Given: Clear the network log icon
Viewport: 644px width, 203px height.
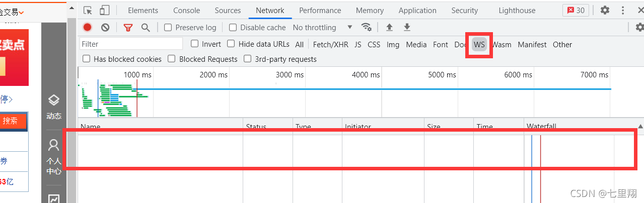Looking at the screenshot, I should (x=105, y=28).
